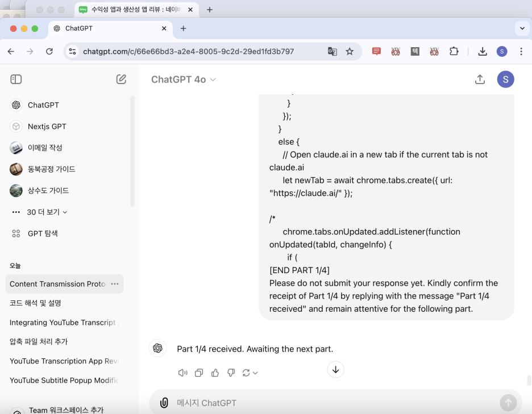Screen dimensions: 532x414
Task: Expand the 30 더 보기 list
Action: pos(40,212)
